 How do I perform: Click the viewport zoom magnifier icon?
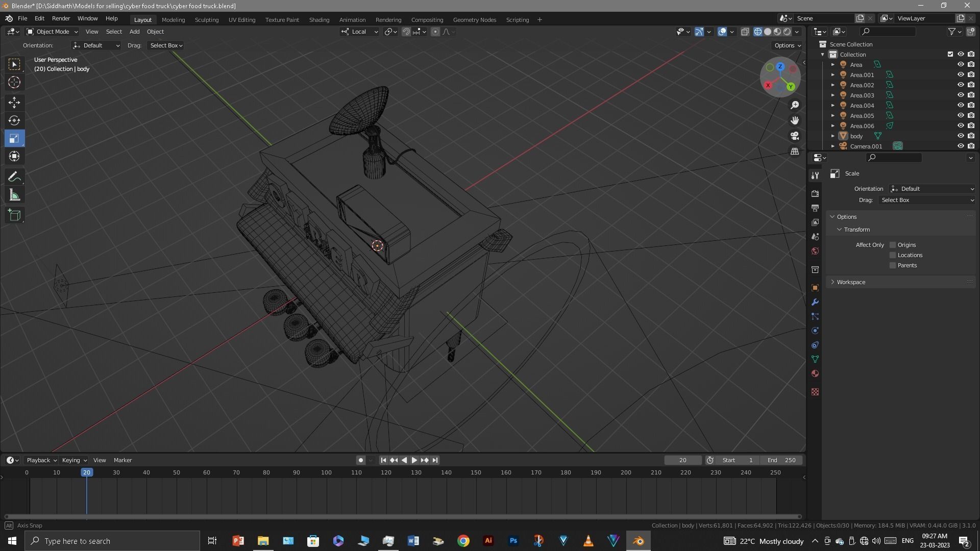point(795,105)
